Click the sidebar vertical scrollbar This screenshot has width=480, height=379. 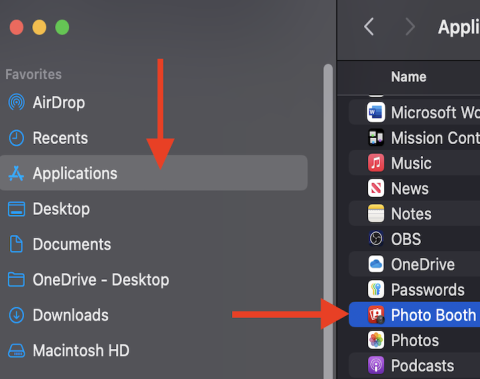(x=328, y=221)
